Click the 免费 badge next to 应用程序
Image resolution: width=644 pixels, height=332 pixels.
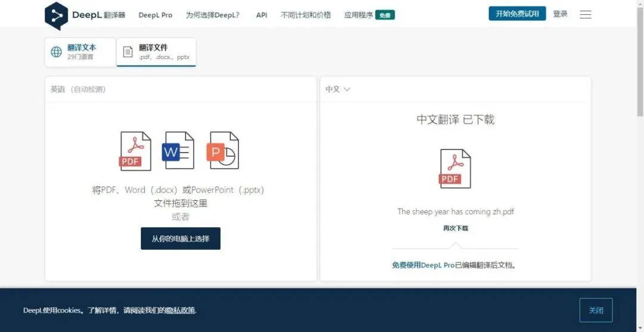385,15
